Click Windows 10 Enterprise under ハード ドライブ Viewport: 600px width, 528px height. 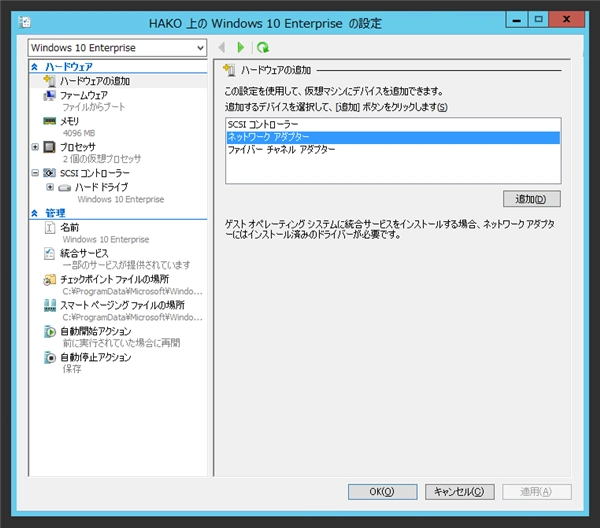tap(121, 199)
